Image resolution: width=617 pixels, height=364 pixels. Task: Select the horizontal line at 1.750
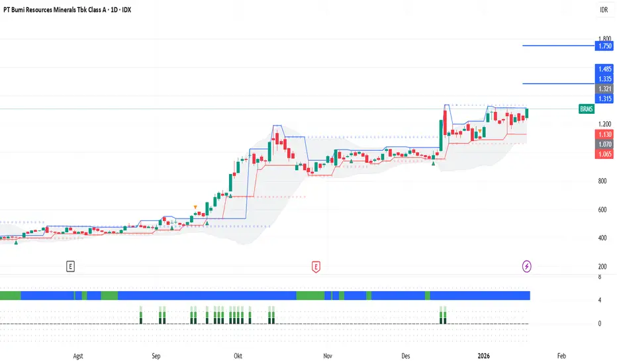558,46
